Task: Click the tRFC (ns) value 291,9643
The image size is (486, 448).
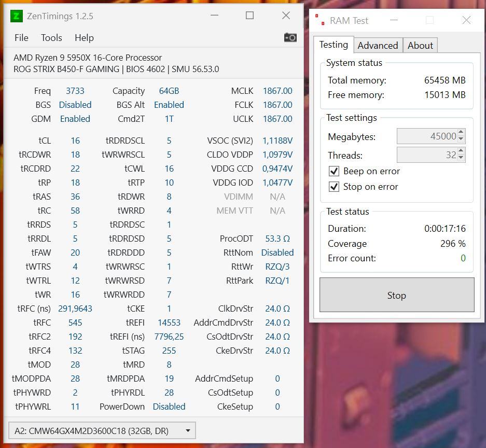Action: [x=75, y=309]
